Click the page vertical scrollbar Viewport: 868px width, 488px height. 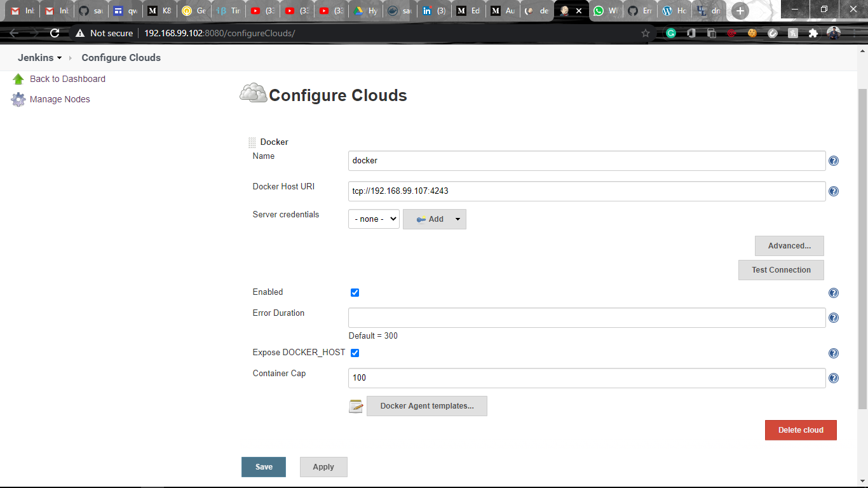[x=862, y=248]
